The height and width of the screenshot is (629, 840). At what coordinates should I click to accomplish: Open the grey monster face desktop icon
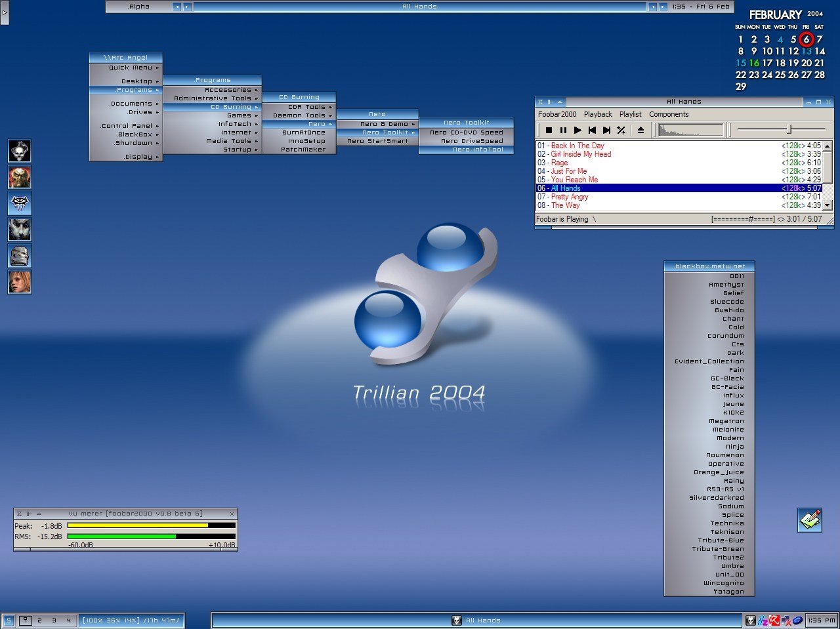tap(20, 230)
